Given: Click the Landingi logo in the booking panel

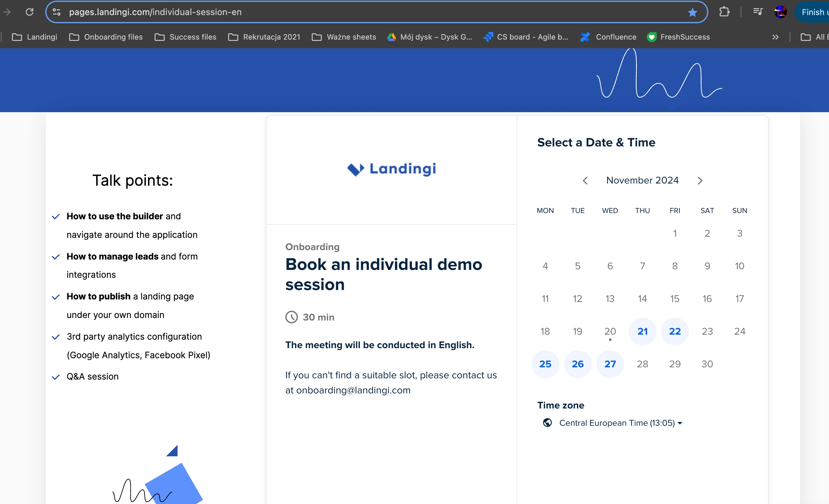Looking at the screenshot, I should point(391,169).
